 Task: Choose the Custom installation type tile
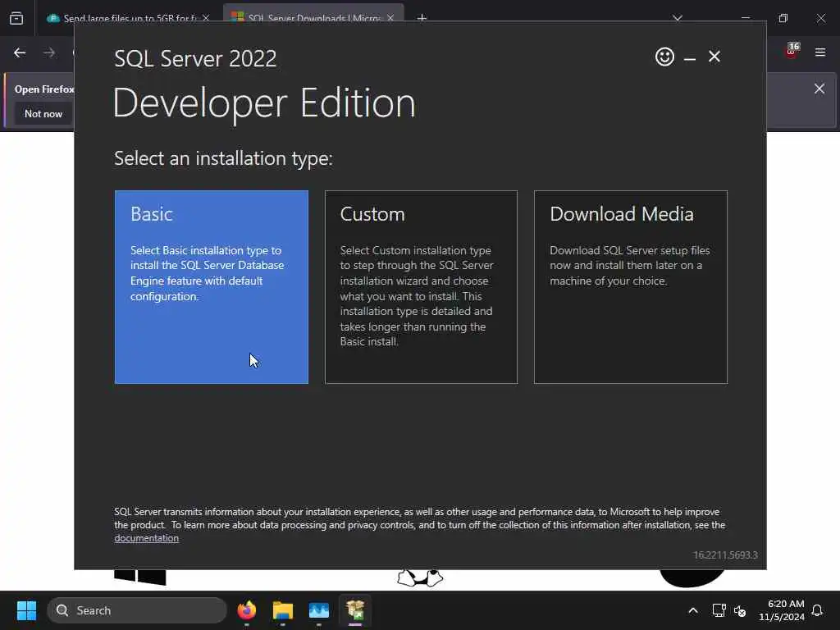421,286
